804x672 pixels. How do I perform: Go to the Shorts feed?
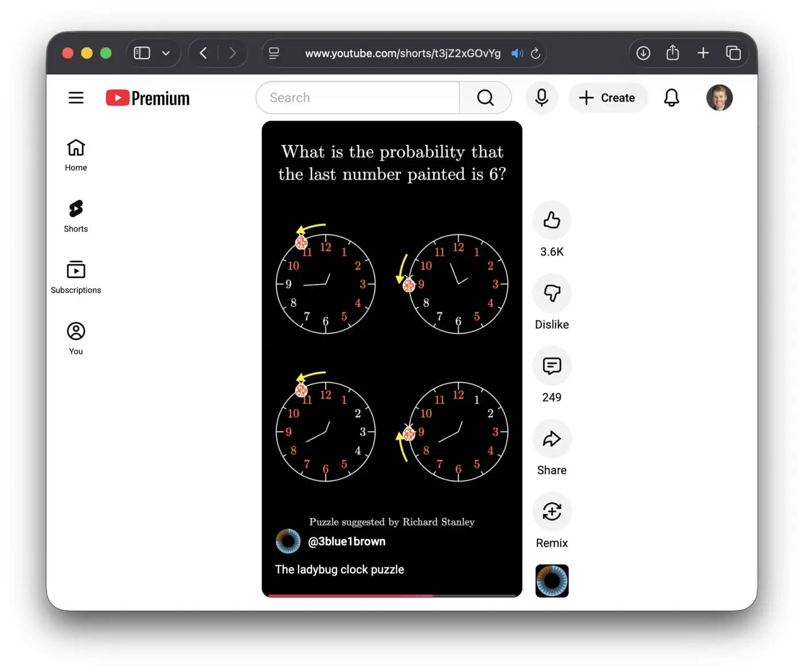point(75,215)
